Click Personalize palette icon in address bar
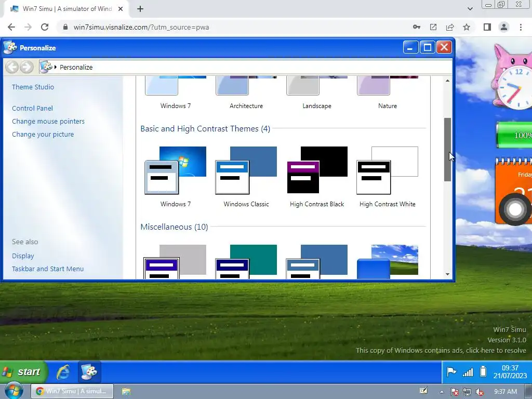The image size is (532, 399). coord(46,66)
